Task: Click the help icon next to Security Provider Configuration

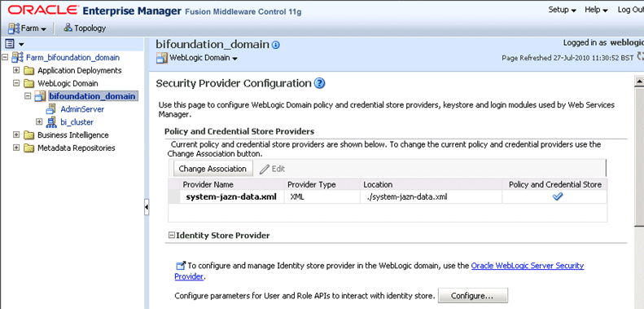Action: 319,83
